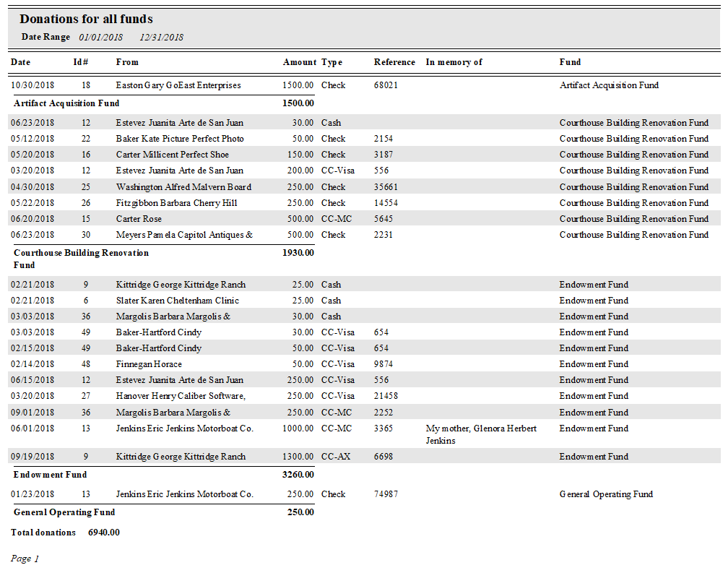Click the end date 12/31/2018 in Date Range
This screenshot has width=728, height=573.
162,38
